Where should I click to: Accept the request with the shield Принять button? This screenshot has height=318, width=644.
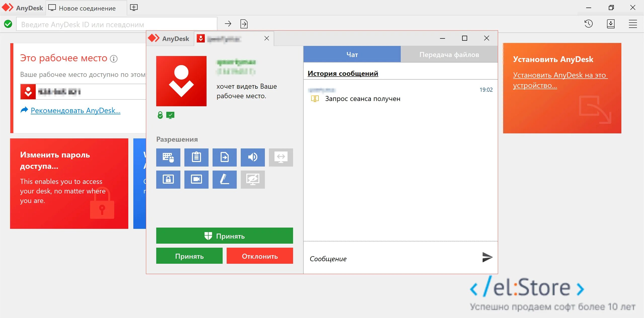[224, 236]
